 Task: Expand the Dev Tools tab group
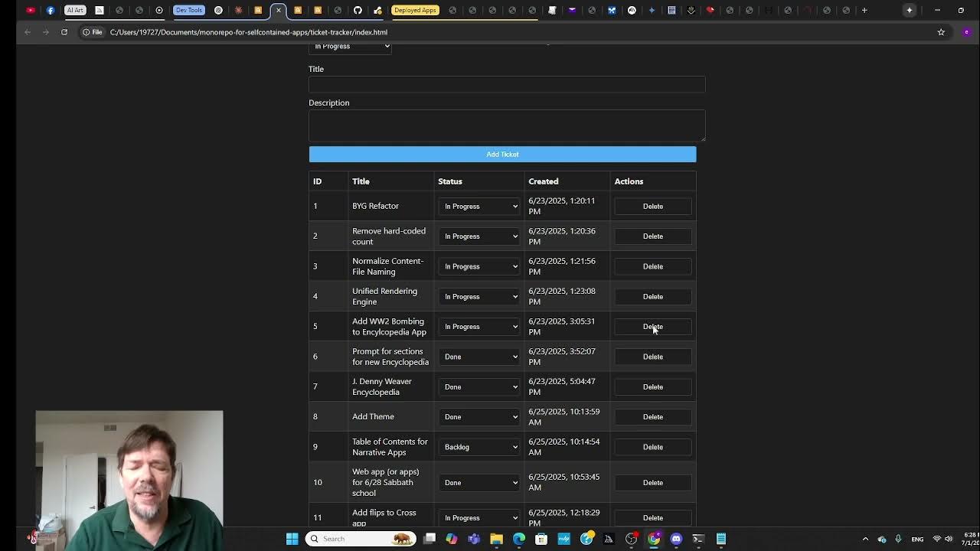189,10
